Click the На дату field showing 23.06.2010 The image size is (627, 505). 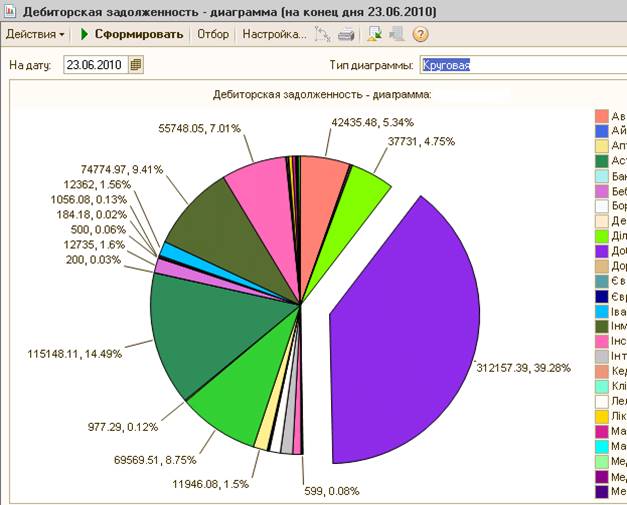click(96, 65)
